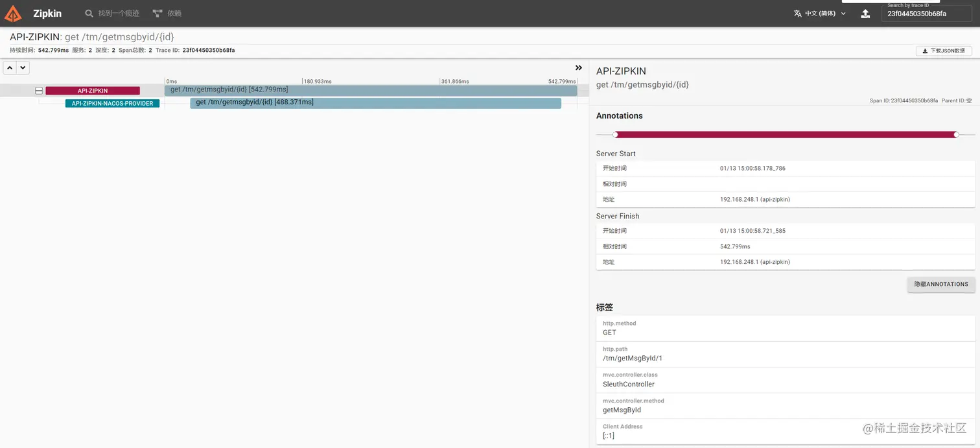Click the 542.799ms span bar
This screenshot has height=448, width=980.
(x=371, y=90)
